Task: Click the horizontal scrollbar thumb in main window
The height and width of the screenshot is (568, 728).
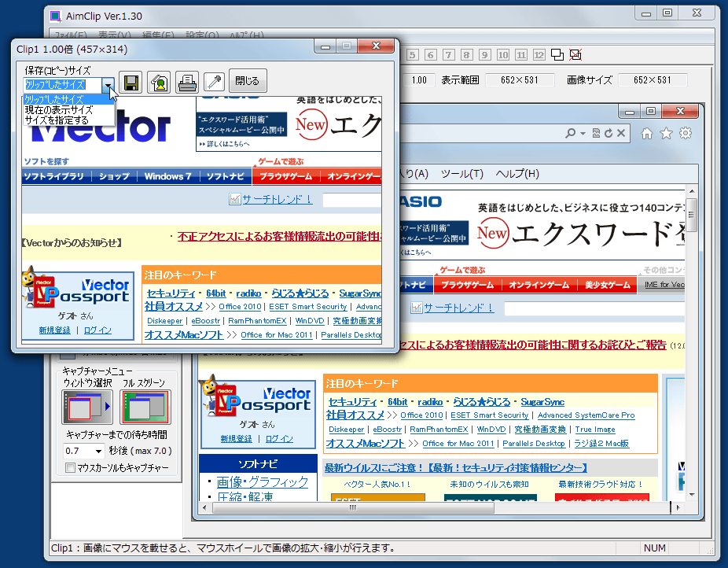Action: tap(353, 507)
